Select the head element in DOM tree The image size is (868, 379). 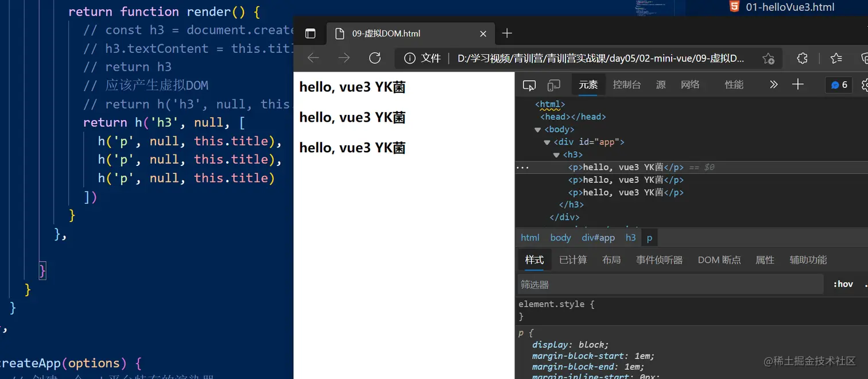coord(573,117)
